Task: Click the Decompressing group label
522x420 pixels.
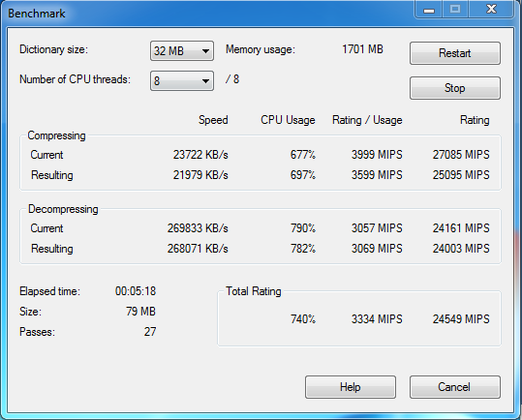Action: (63, 209)
